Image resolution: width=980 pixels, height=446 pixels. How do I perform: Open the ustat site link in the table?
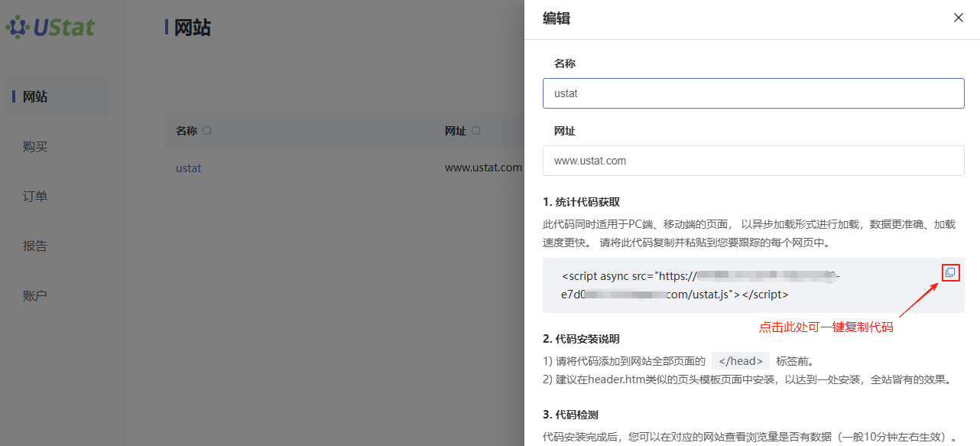188,168
